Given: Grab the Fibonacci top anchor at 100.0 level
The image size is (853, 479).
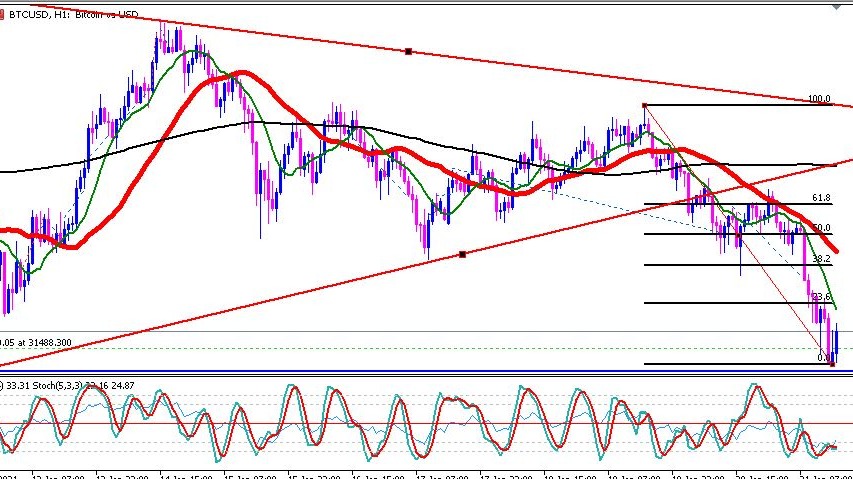Looking at the screenshot, I should (x=644, y=105).
